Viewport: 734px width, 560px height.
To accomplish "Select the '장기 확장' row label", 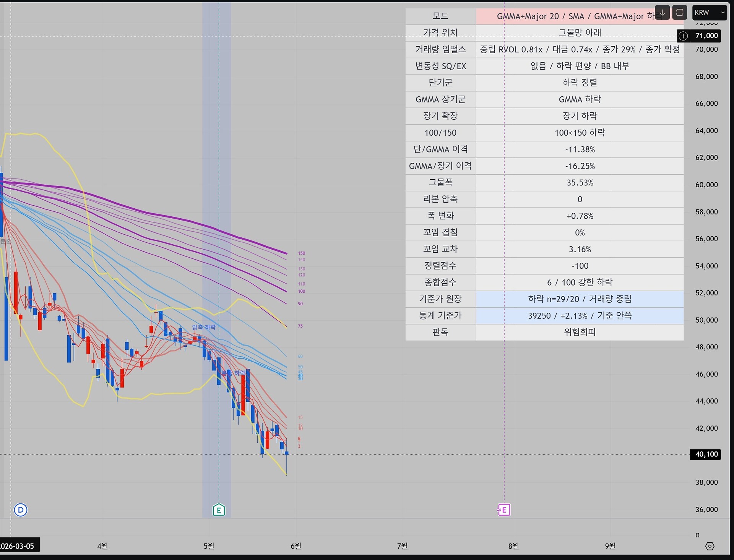I will coord(440,116).
